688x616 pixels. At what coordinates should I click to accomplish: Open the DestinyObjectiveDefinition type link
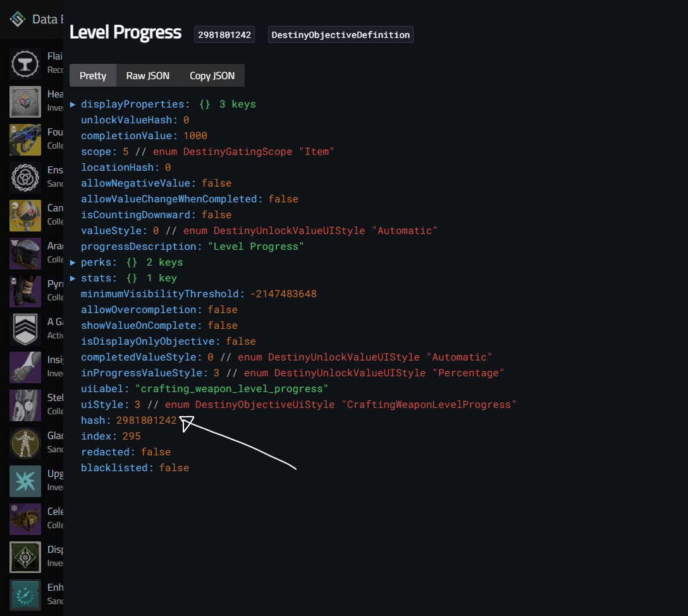coord(340,34)
